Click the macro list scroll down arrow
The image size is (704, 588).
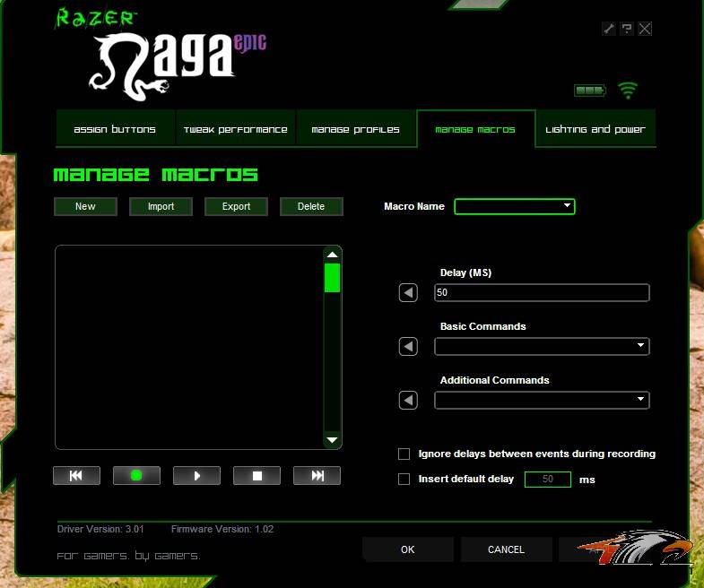(332, 440)
